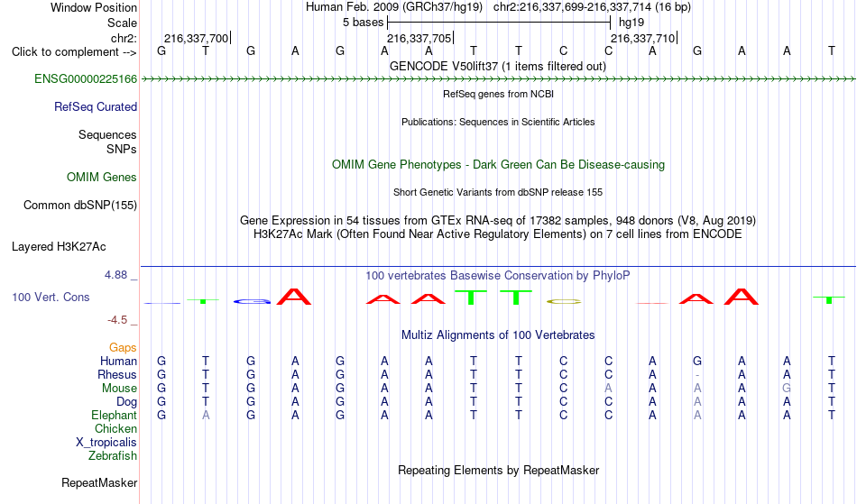Click the 216,337,705 ruler coordinate
857x504 pixels.
pyautogui.click(x=419, y=38)
